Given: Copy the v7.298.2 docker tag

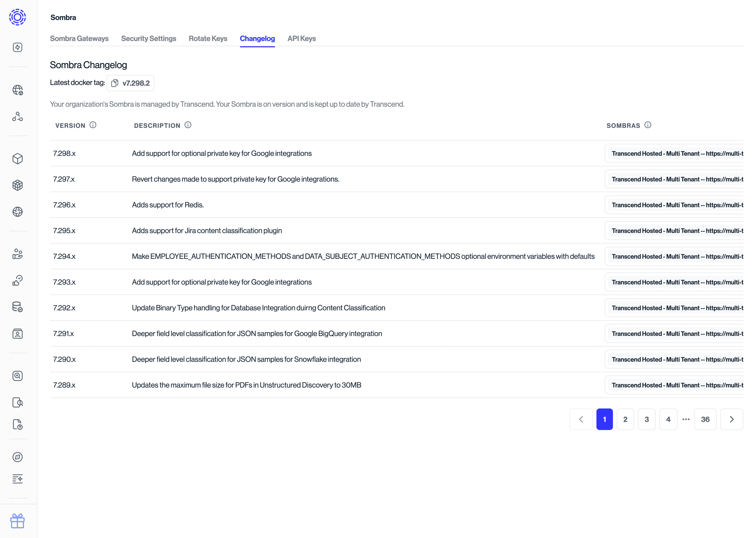Looking at the screenshot, I should (115, 83).
